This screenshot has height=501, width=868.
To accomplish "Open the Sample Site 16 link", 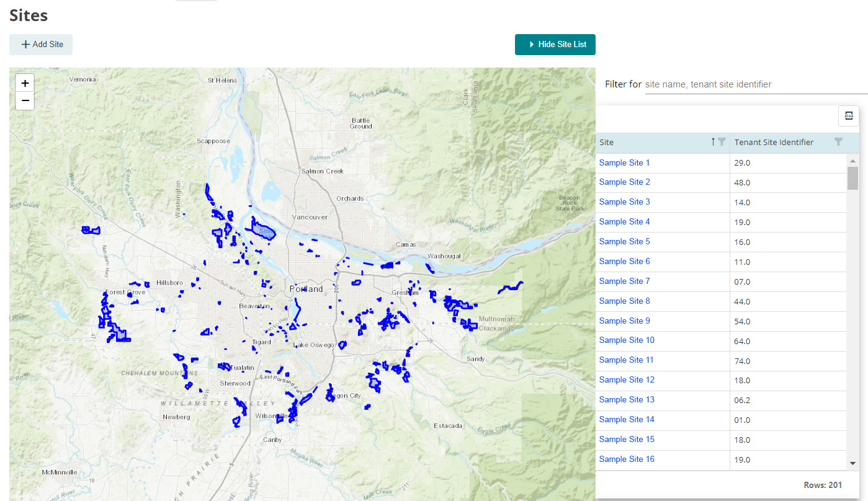I will click(x=627, y=459).
